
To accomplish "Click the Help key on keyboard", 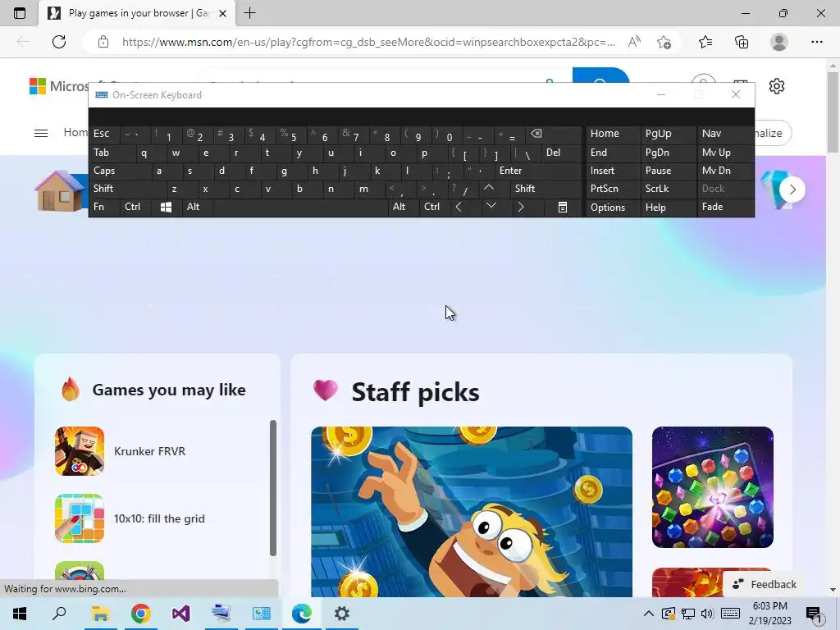I will coord(669,208).
